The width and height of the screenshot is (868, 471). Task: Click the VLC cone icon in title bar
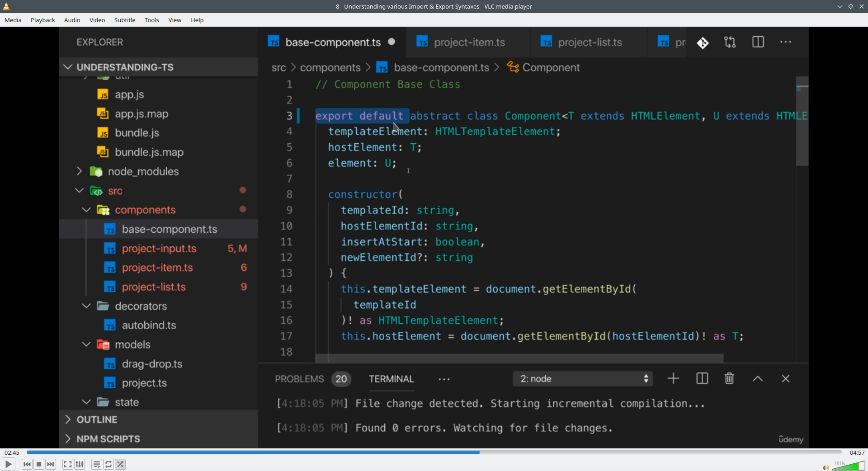point(7,6)
